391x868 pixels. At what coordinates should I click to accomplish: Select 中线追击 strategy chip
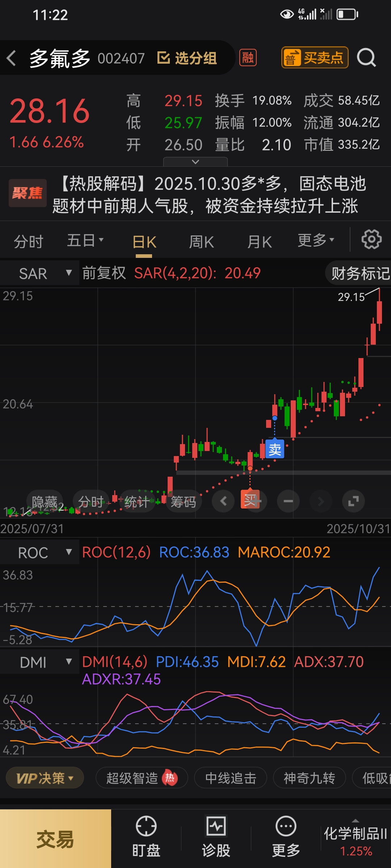(231, 778)
